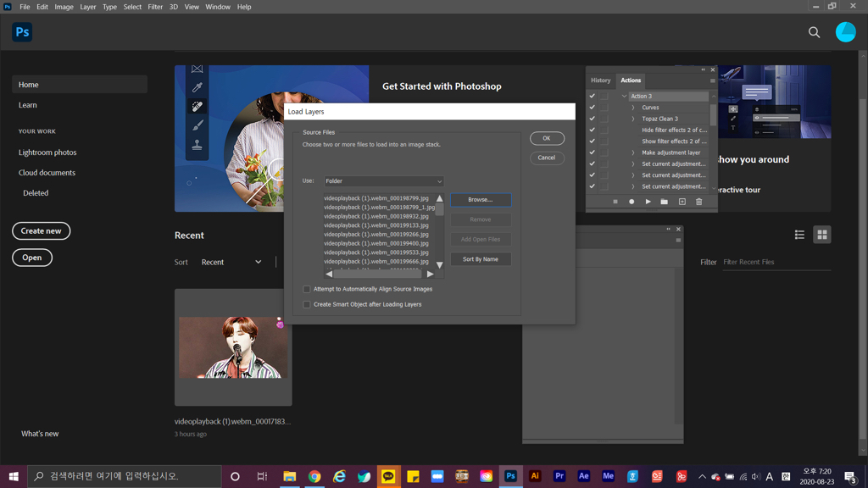868x488 pixels.
Task: Expand the Topaz Clean 3 step chevron
Action: coord(633,119)
